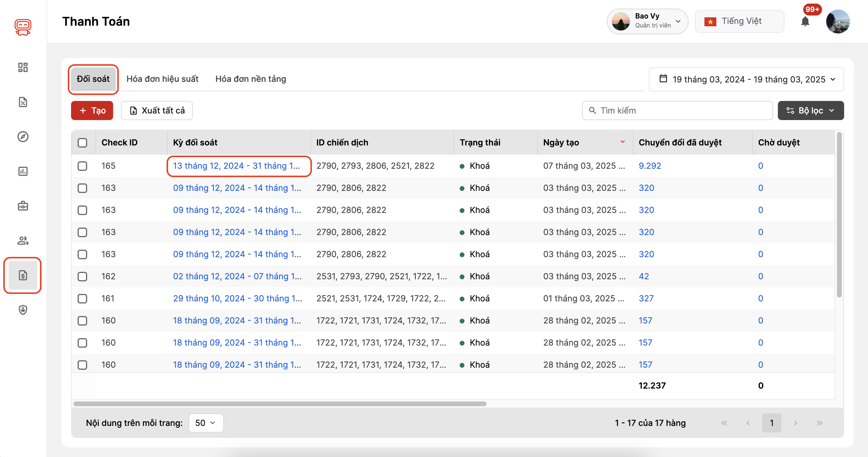Switch to Hóa đơn nền tảng tab
Screen dimensions: 868x457
pyautogui.click(x=251, y=79)
